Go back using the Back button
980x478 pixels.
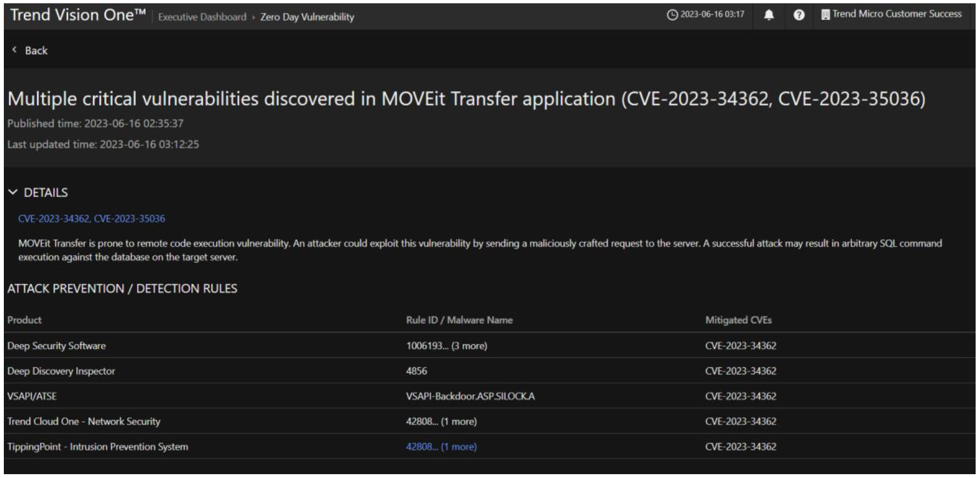point(30,50)
